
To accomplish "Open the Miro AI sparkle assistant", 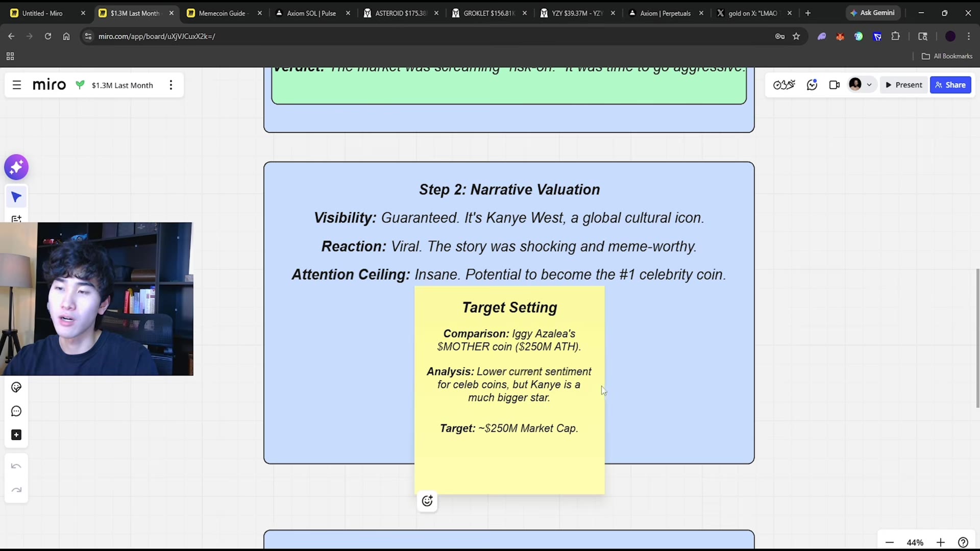I will point(16,167).
